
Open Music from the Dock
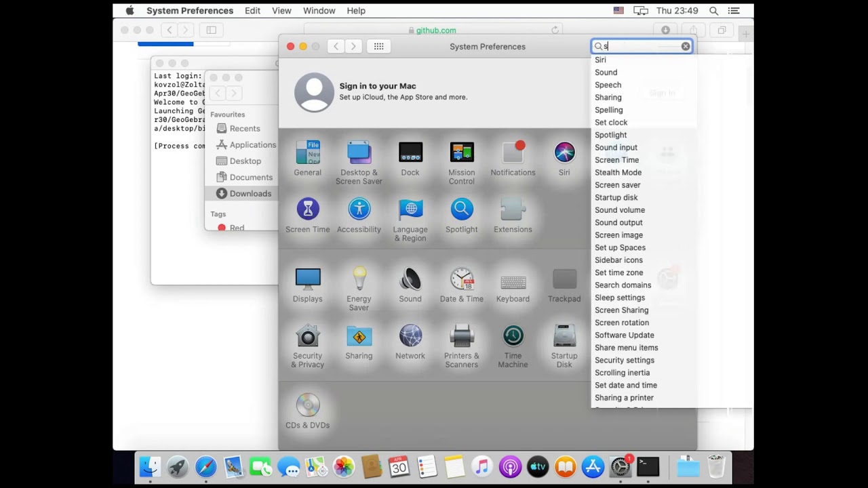pyautogui.click(x=482, y=467)
